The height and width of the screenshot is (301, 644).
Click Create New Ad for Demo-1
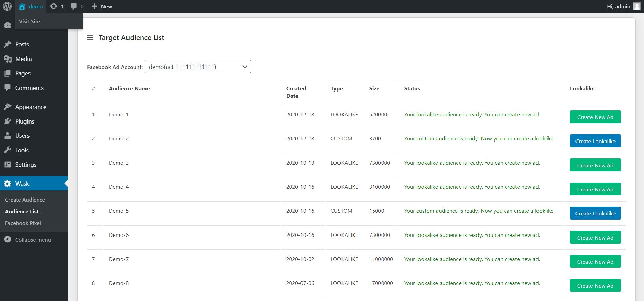click(x=595, y=117)
